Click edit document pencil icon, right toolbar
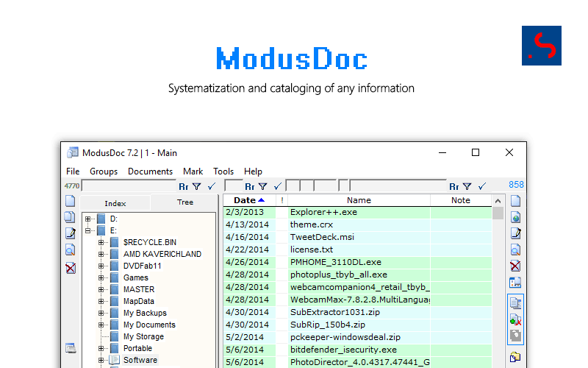Screen dimensions: 588x368 click(516, 233)
